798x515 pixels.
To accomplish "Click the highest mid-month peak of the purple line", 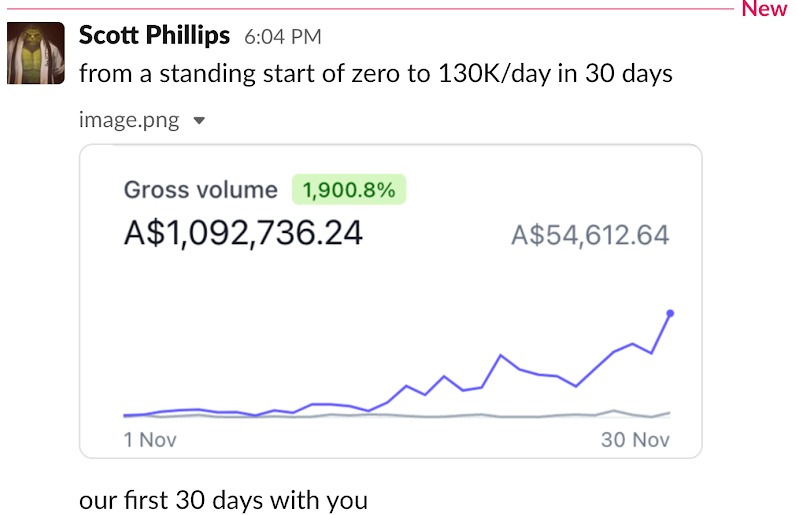I will 500,355.
